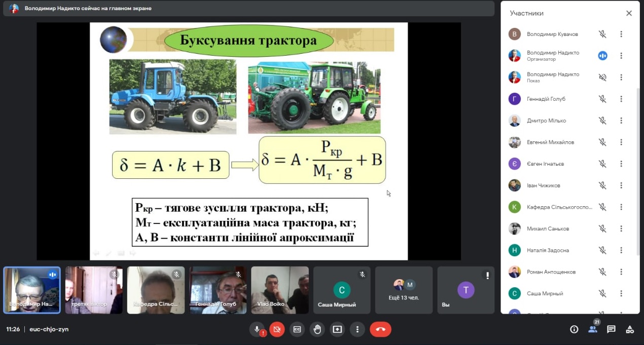Click mic icon next to Роман Антощенков
Screen dimensions: 644x345
602,272
